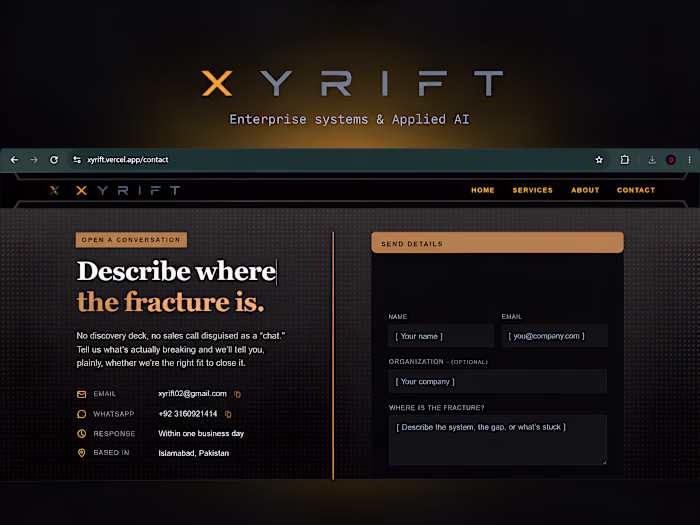Focus the 'Your name' input field
Screen dimensions: 700x525
point(441,336)
